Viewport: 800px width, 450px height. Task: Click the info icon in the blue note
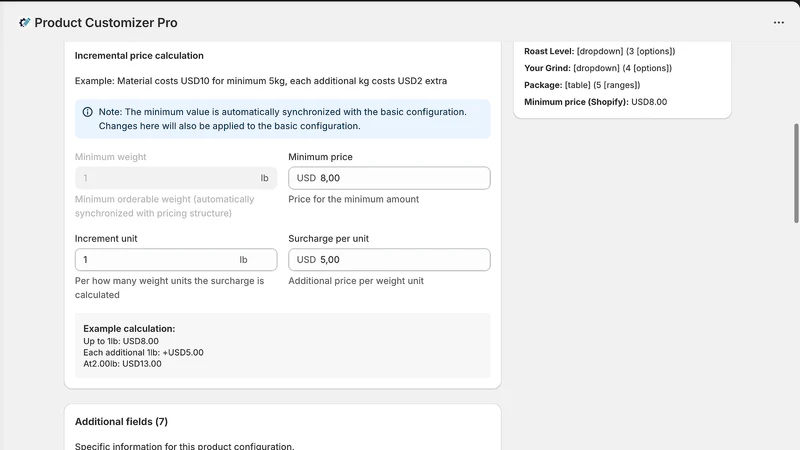[88, 112]
